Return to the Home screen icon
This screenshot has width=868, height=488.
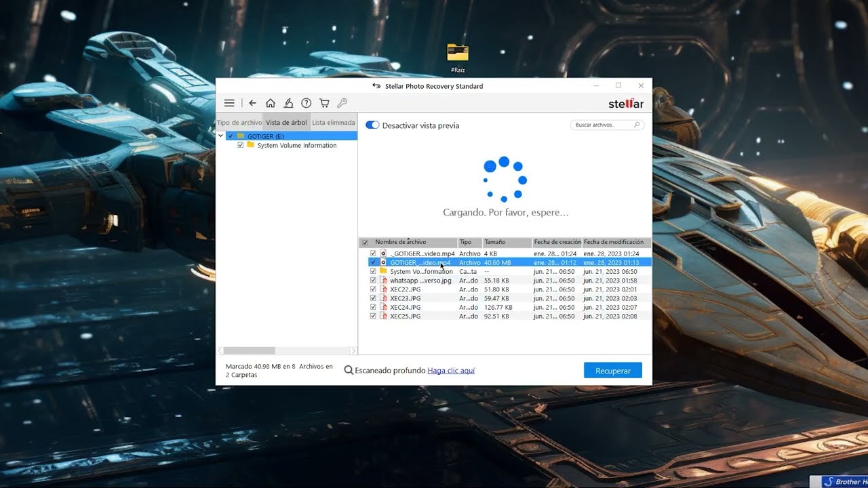click(271, 103)
